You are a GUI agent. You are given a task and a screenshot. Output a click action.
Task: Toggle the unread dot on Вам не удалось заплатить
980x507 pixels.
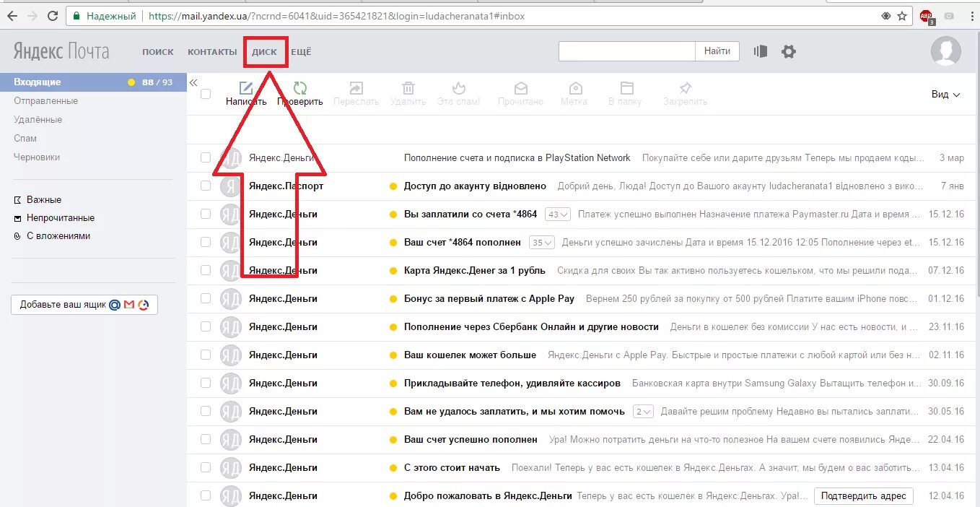click(393, 411)
